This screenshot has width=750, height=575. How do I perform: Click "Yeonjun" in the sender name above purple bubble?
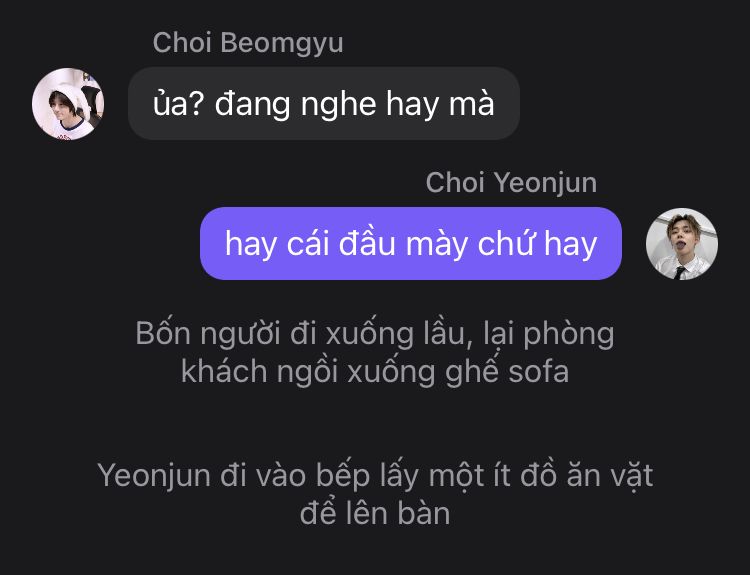tap(545, 183)
